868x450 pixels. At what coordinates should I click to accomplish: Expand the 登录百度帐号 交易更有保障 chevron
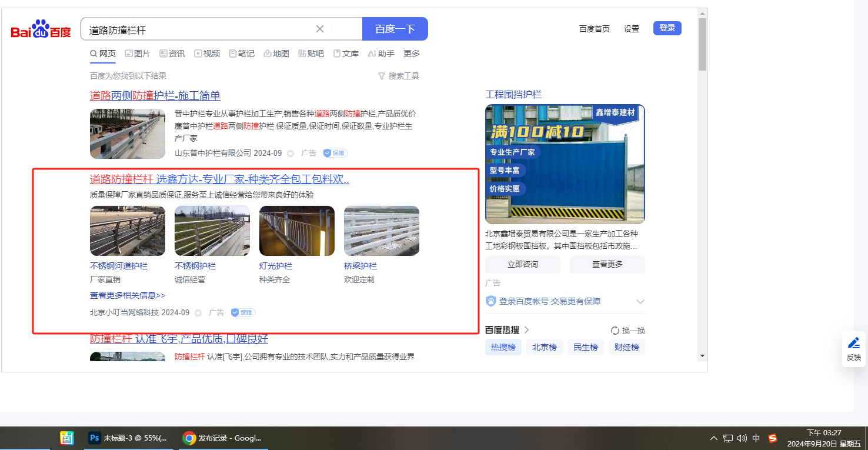tap(640, 302)
